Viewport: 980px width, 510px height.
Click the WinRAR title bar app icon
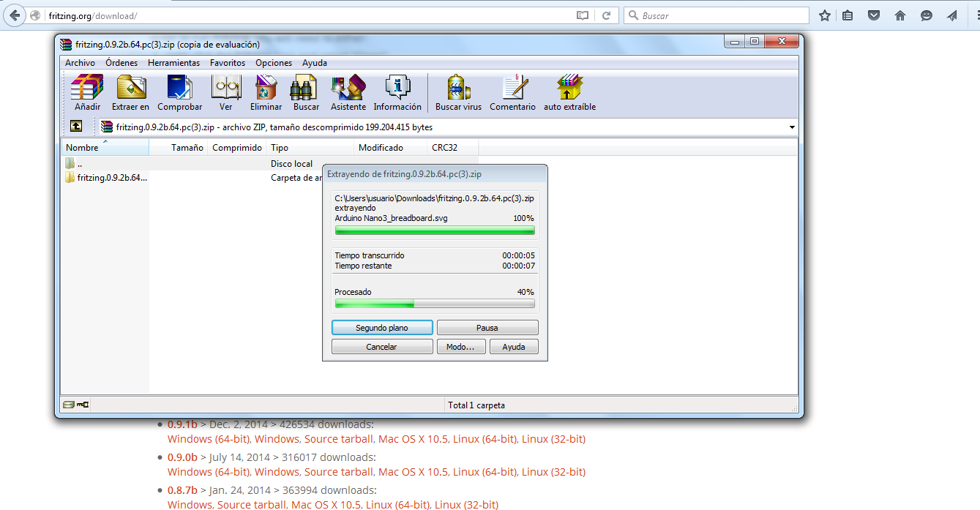point(67,44)
